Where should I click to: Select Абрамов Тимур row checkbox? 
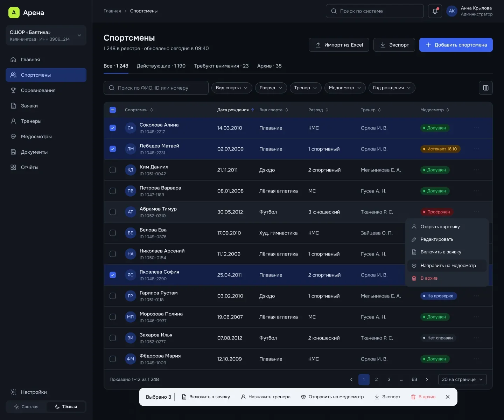113,212
